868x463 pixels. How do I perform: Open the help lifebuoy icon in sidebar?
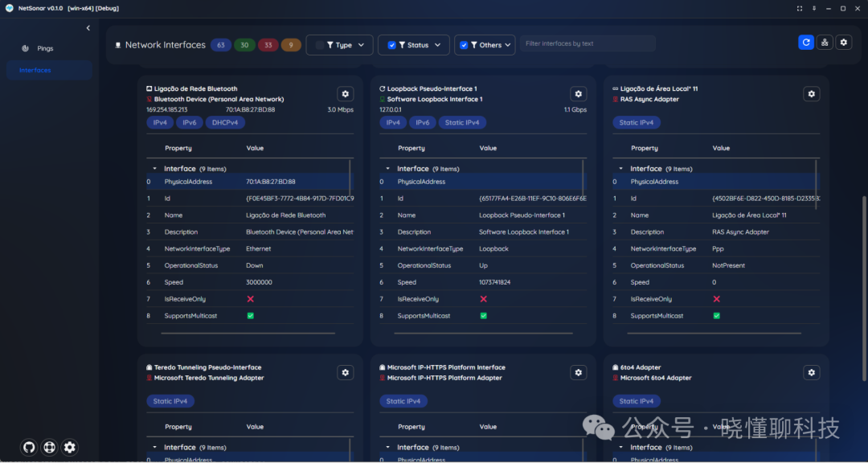(x=49, y=448)
